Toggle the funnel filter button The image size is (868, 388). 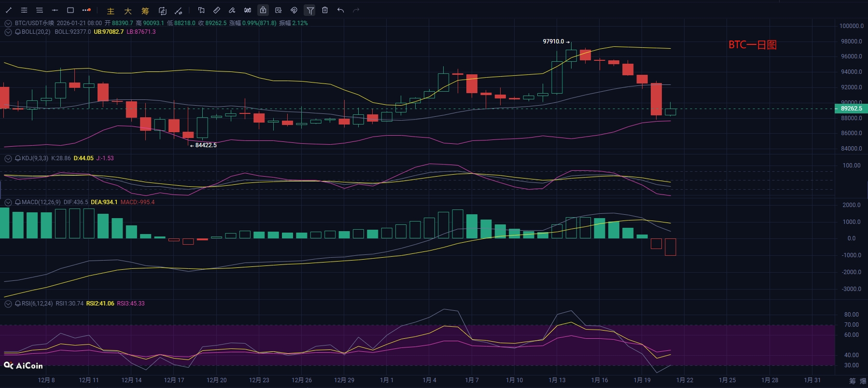coord(310,10)
